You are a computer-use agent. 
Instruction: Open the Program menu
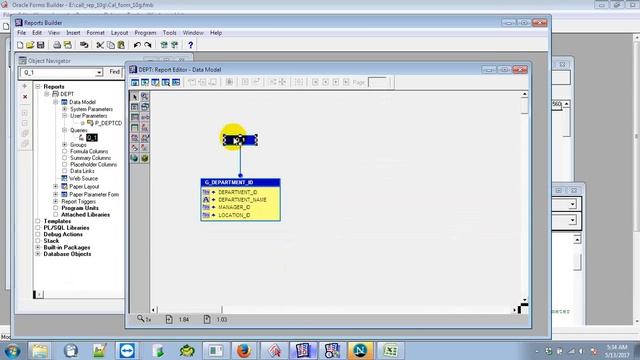click(x=145, y=33)
